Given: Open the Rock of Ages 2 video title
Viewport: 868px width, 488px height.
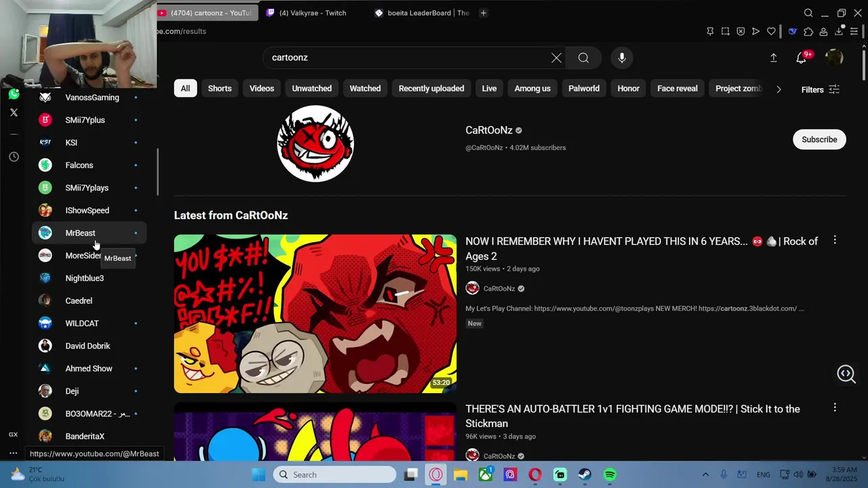Looking at the screenshot, I should click(x=642, y=249).
